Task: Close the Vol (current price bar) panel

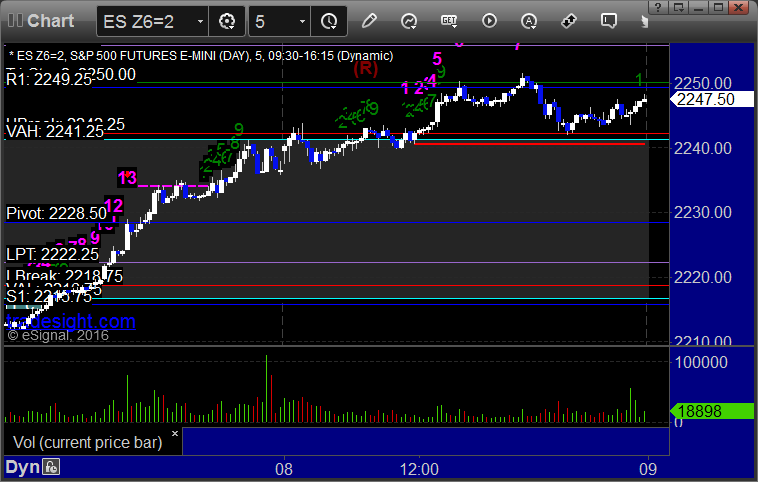Action: (175, 434)
